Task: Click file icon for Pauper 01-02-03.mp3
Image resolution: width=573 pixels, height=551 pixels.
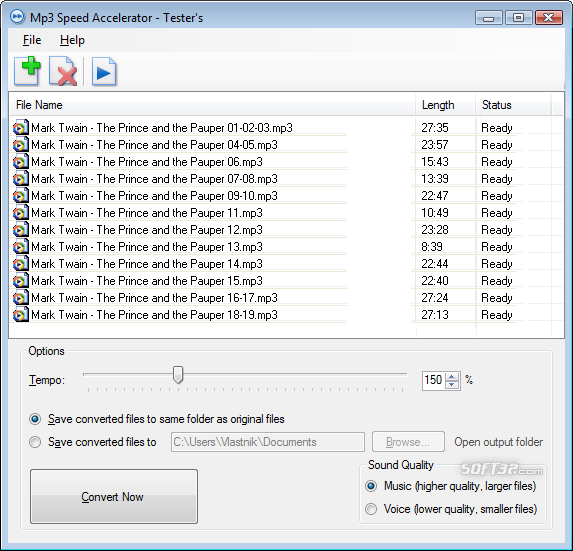Action: point(20,128)
